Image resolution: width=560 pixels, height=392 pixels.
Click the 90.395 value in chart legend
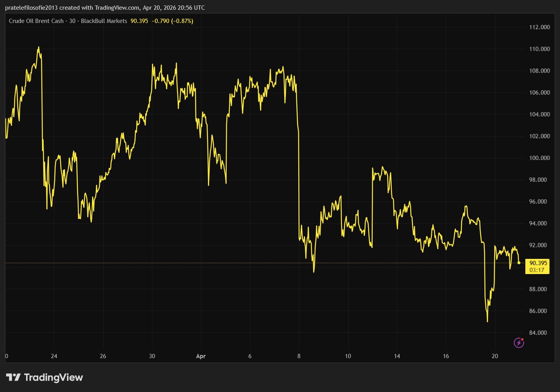pos(139,21)
